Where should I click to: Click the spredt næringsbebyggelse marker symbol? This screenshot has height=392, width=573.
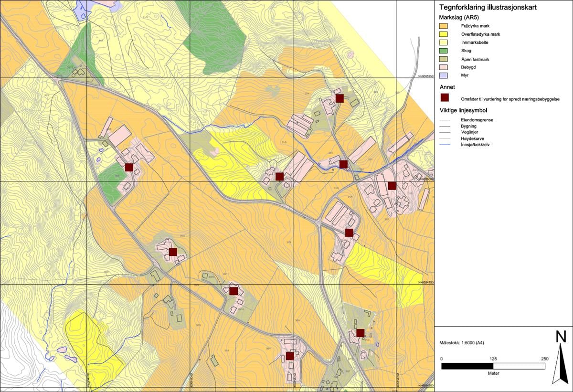click(444, 97)
